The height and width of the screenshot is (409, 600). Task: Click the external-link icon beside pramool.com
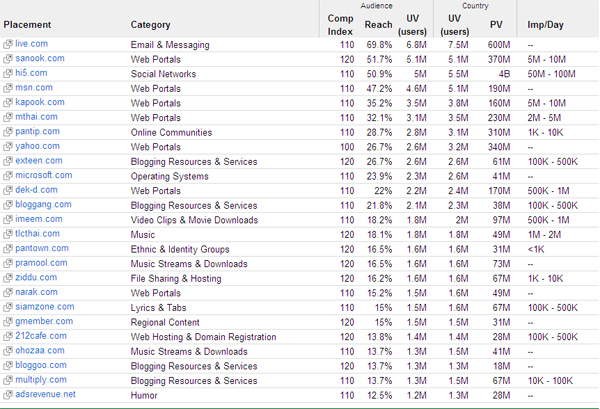click(8, 263)
